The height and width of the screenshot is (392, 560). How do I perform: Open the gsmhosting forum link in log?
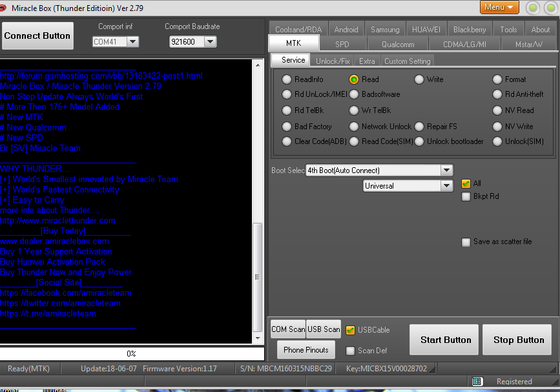(101, 76)
